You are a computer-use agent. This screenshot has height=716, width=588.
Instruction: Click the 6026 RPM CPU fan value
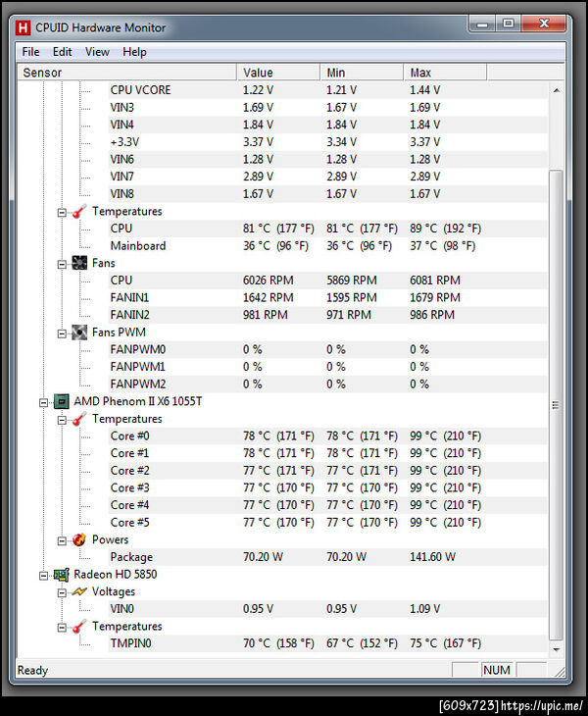tap(269, 281)
